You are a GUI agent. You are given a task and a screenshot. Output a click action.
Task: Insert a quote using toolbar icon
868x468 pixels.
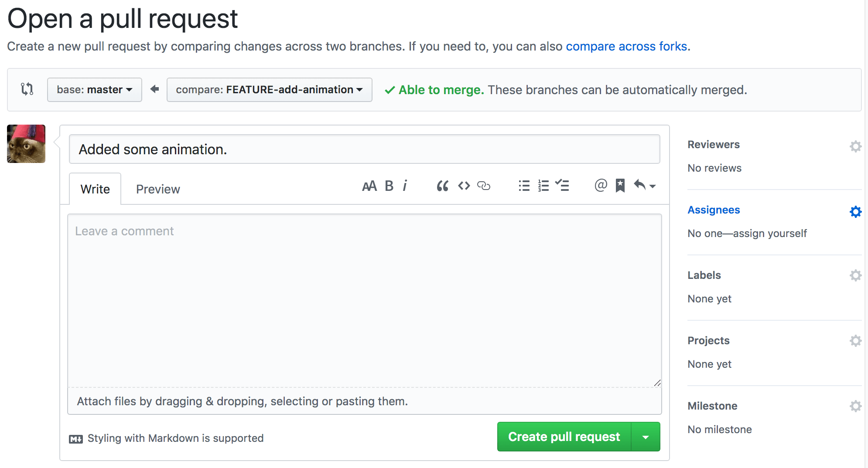tap(442, 186)
